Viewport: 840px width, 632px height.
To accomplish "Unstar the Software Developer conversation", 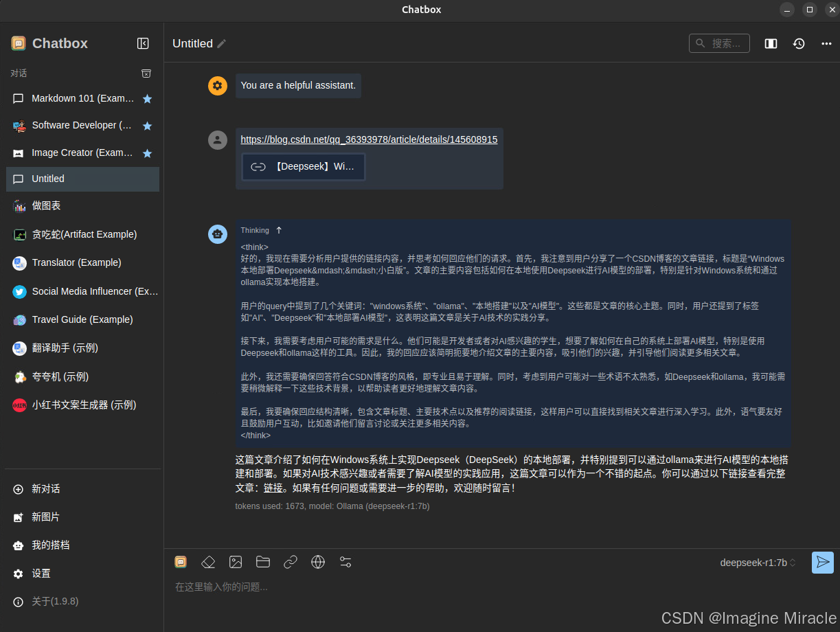I will click(147, 126).
